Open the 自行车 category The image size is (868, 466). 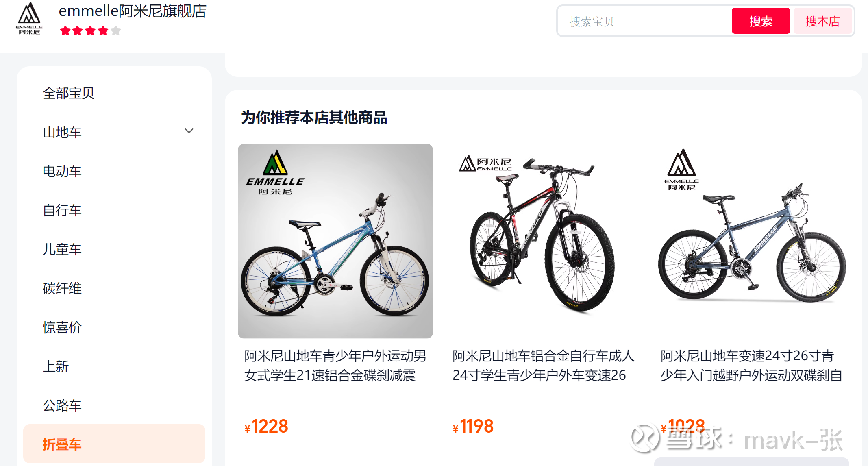click(x=62, y=210)
